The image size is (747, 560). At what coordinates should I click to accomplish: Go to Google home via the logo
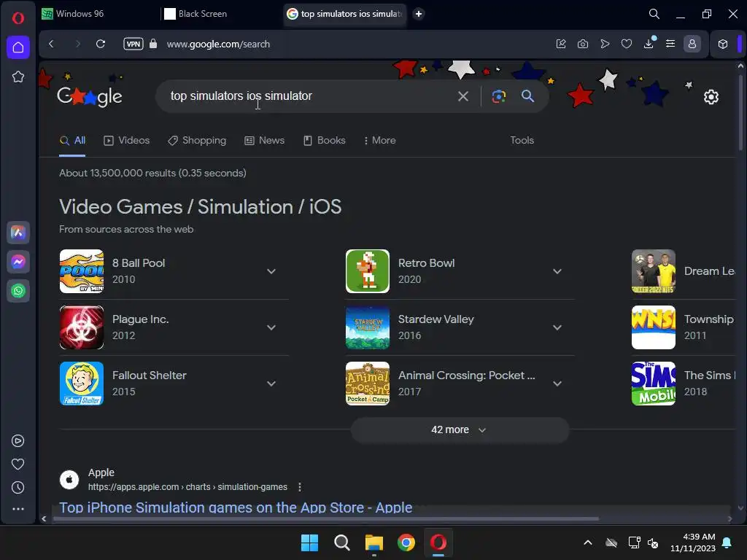pos(90,96)
